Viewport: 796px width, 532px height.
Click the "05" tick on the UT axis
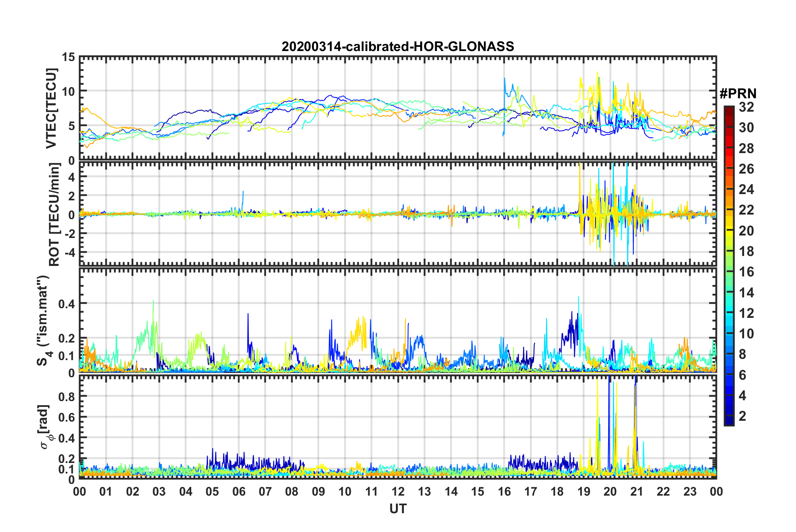[x=212, y=491]
